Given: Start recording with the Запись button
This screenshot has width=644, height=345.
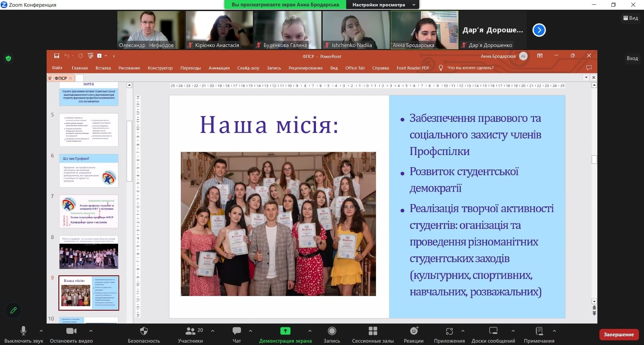Looking at the screenshot, I should 332,335.
